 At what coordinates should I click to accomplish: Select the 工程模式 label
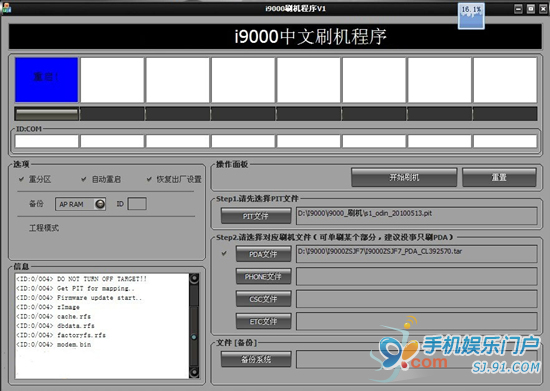[x=44, y=228]
